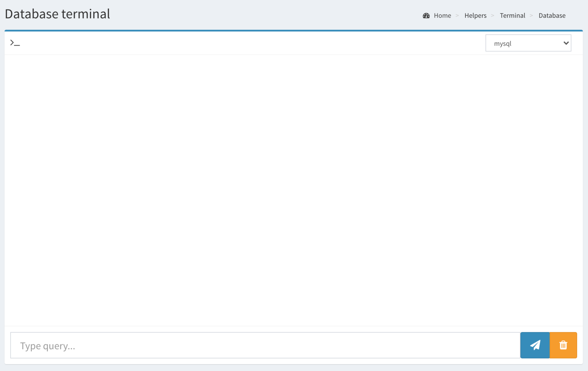Click the Helpers breadcrumb item
The width and height of the screenshot is (588, 371).
(x=475, y=16)
